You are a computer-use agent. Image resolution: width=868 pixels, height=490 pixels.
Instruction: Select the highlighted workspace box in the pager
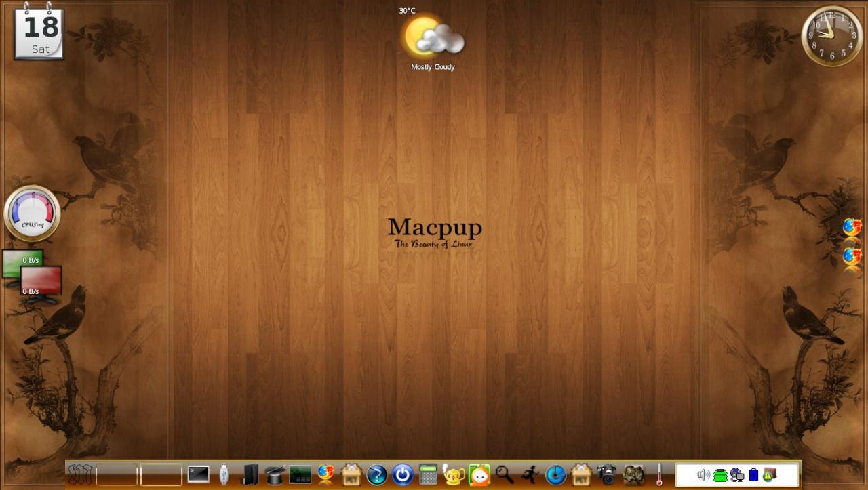[161, 474]
